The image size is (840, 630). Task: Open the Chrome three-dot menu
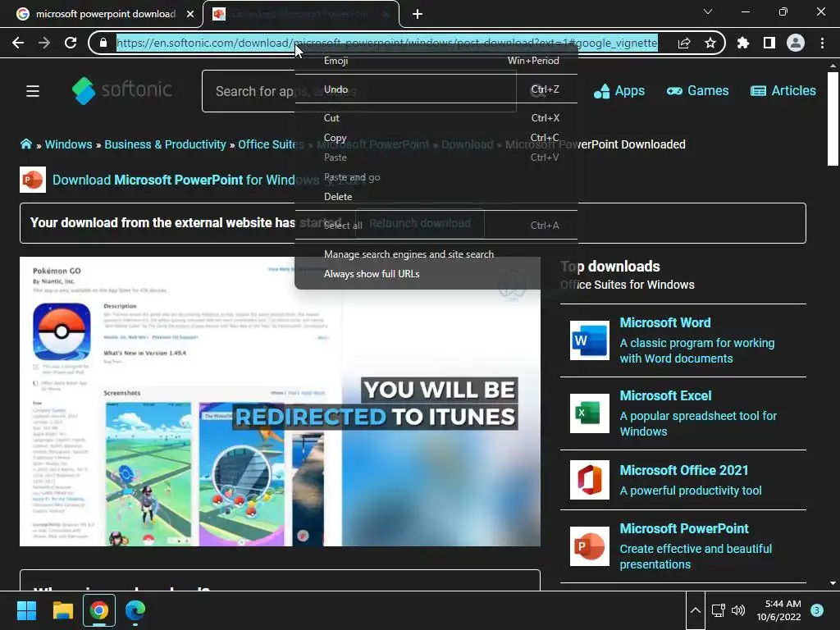[x=822, y=43]
